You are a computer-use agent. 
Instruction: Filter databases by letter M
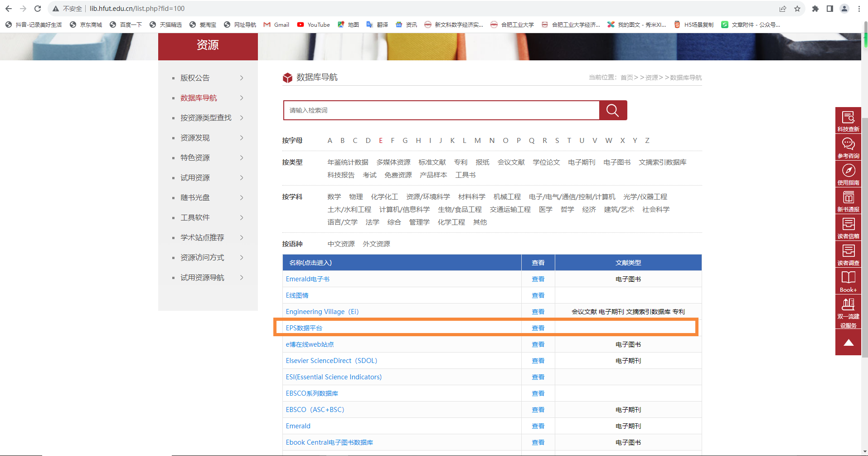(x=477, y=141)
